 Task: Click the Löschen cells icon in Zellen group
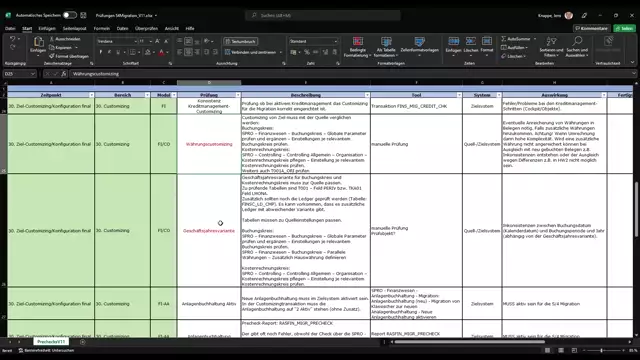[x=471, y=42]
